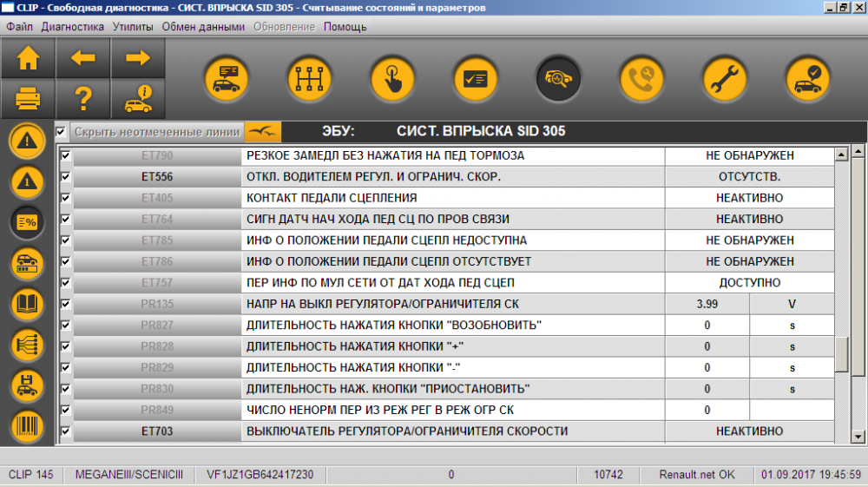This screenshot has width=868, height=487.
Task: Click the Скрыть неотмеченные линии button
Action: [x=156, y=132]
